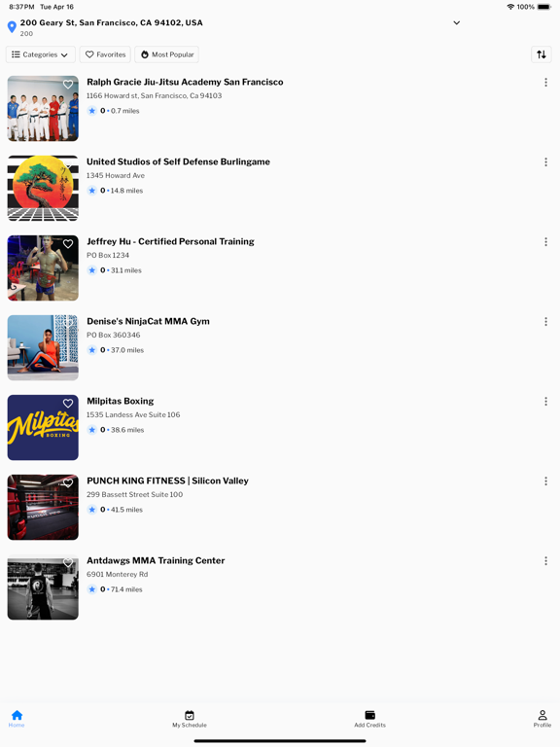Tap the 6901 Monterey Rd address line

point(117,575)
